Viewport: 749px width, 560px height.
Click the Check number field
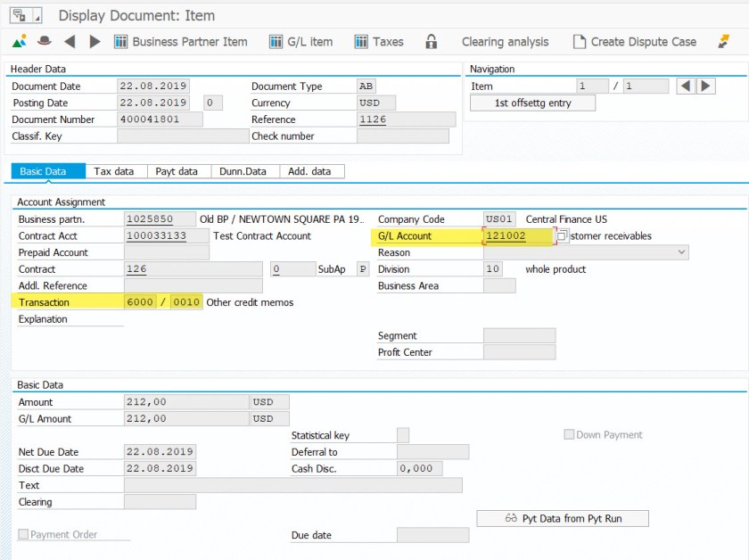(x=403, y=136)
